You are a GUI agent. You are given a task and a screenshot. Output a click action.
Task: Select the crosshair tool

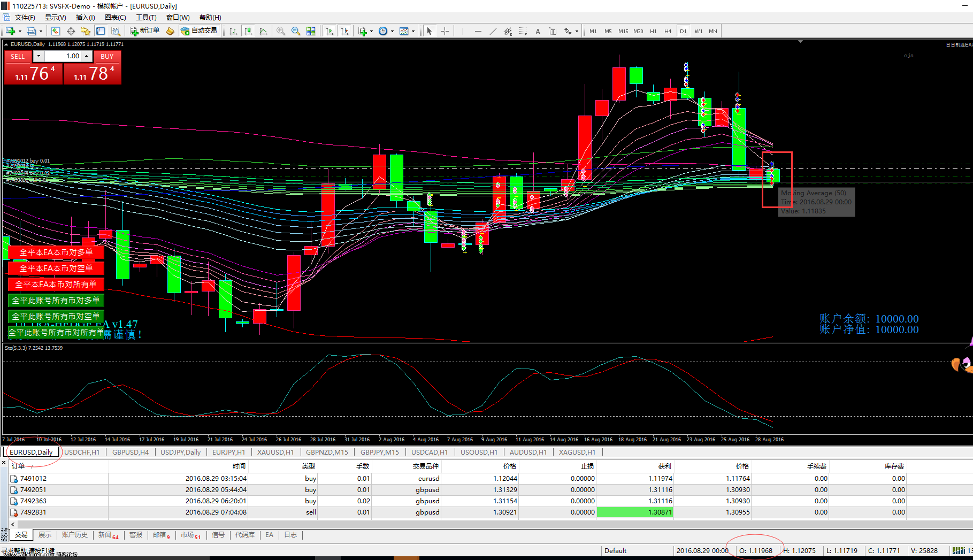coord(445,31)
